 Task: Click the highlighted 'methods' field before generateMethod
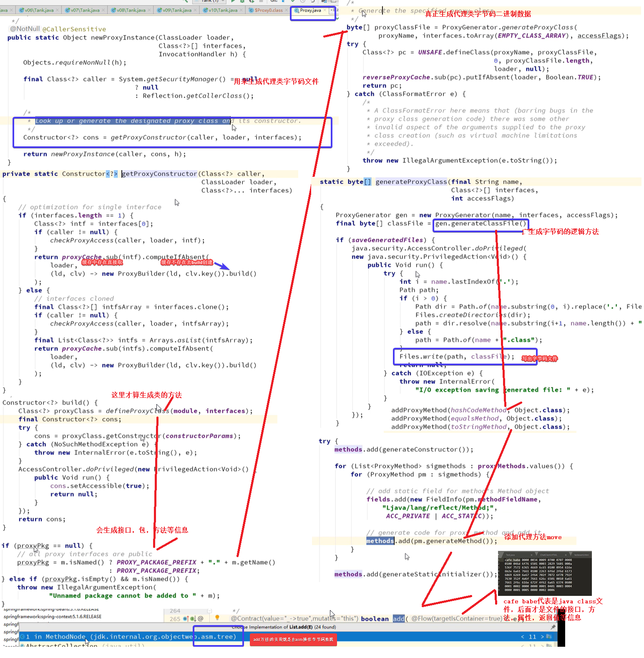tap(380, 541)
